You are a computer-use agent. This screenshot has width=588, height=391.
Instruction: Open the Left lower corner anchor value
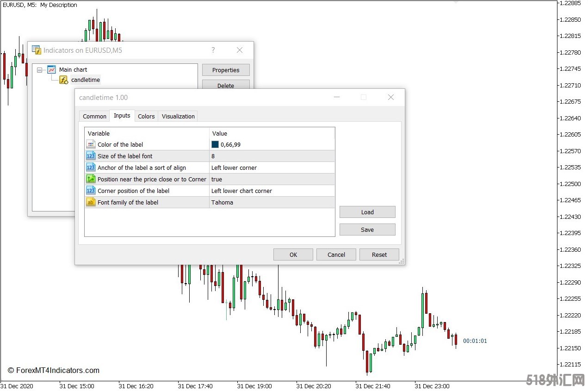click(272, 168)
